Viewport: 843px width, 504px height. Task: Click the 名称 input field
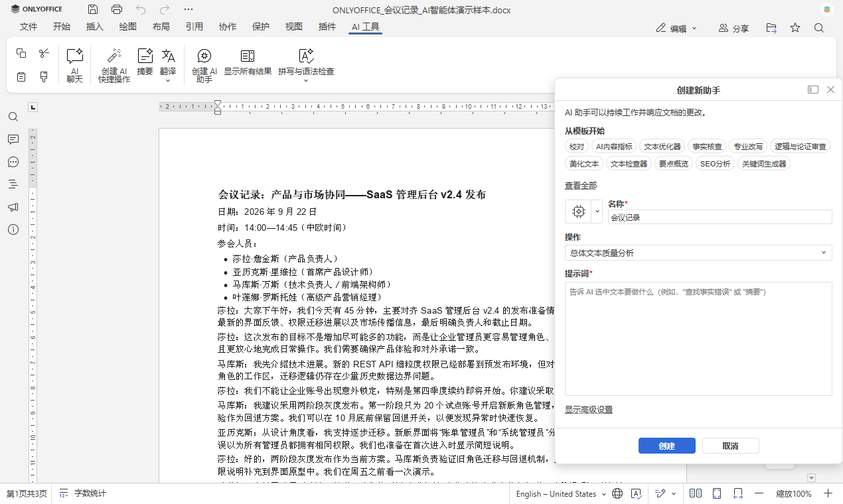[x=720, y=217]
